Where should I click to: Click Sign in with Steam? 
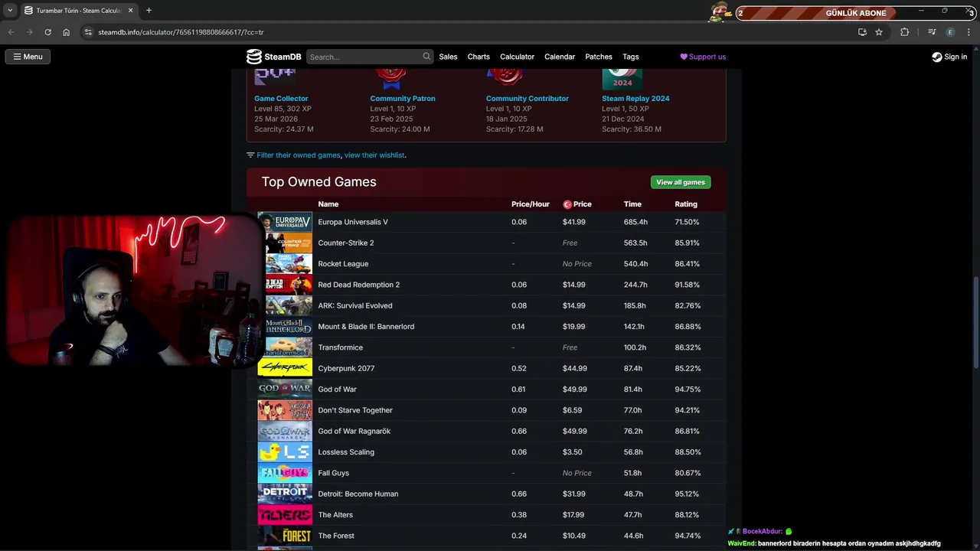pyautogui.click(x=949, y=57)
